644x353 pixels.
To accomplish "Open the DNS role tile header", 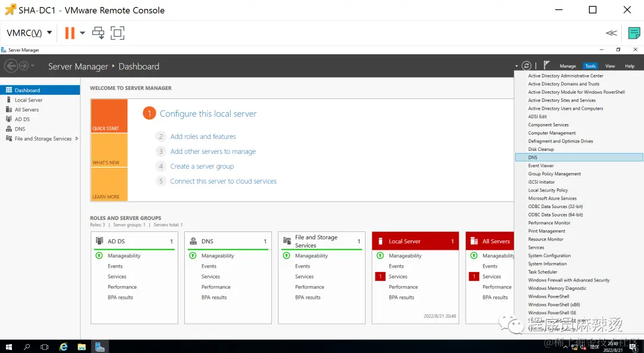I will [x=228, y=241].
